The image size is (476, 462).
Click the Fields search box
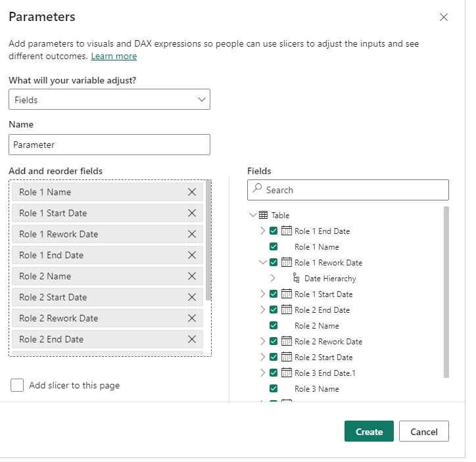tap(348, 190)
